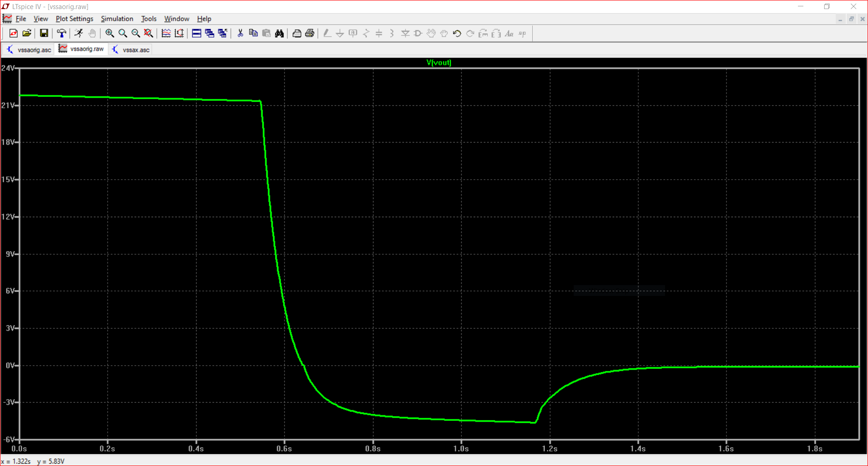Open the Help menu

204,19
